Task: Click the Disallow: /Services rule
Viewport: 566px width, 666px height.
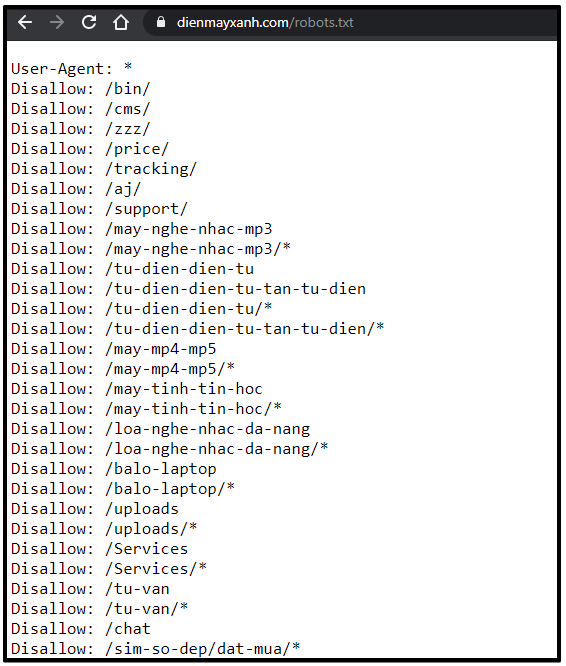Action: 99,548
